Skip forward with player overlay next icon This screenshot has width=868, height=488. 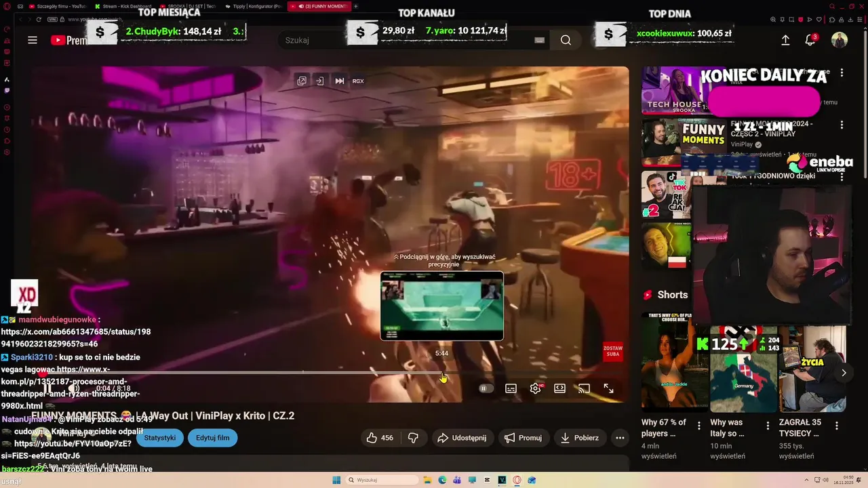pos(339,81)
